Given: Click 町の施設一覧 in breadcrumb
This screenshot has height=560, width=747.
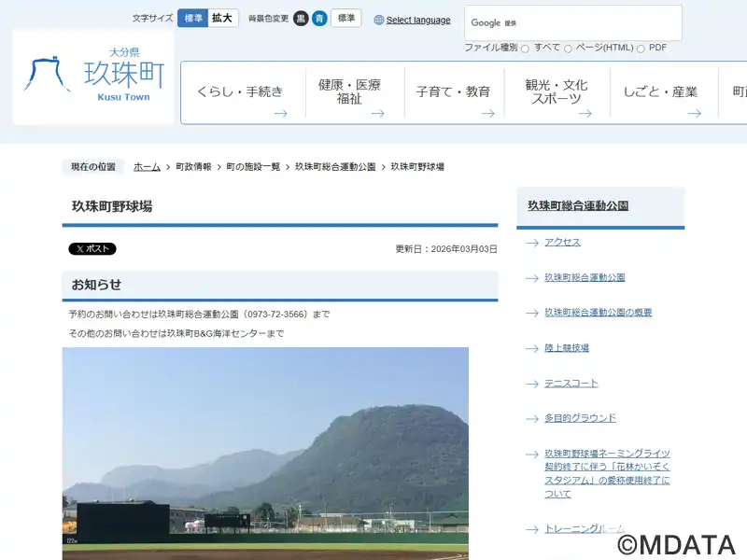Looking at the screenshot, I should click(253, 167).
